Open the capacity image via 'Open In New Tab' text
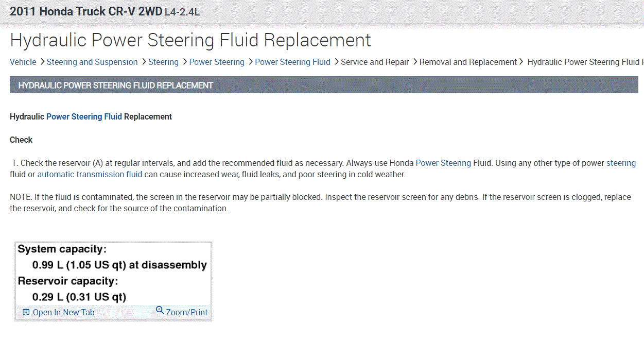 (63, 313)
